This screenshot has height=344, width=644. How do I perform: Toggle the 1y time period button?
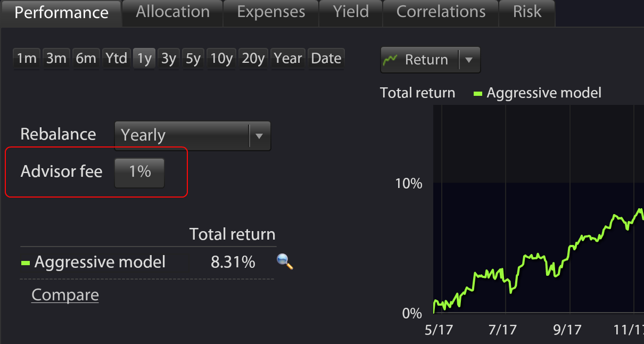tap(144, 59)
